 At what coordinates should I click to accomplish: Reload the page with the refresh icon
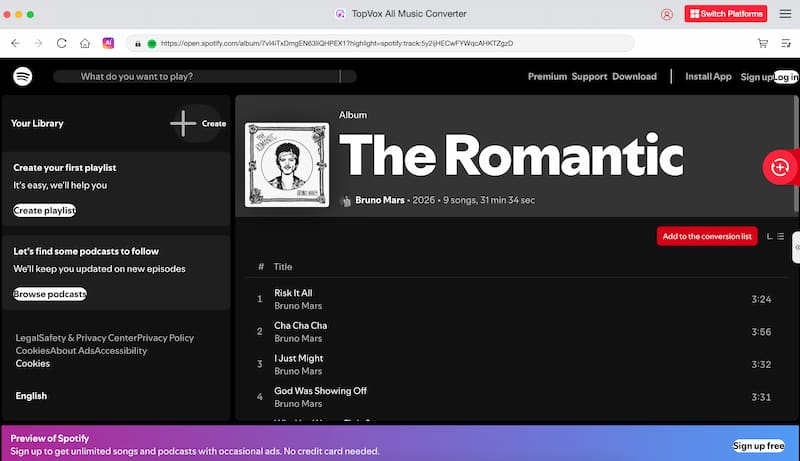point(62,43)
